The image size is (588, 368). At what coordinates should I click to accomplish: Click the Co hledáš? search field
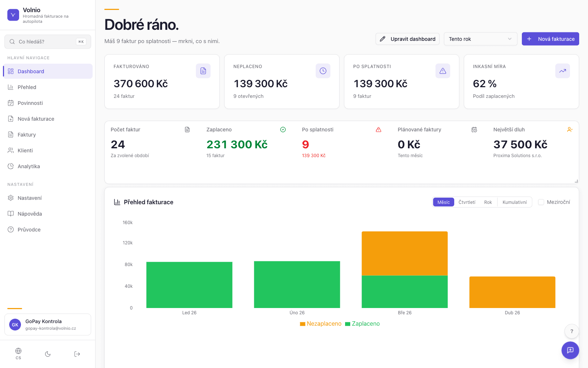coord(48,42)
